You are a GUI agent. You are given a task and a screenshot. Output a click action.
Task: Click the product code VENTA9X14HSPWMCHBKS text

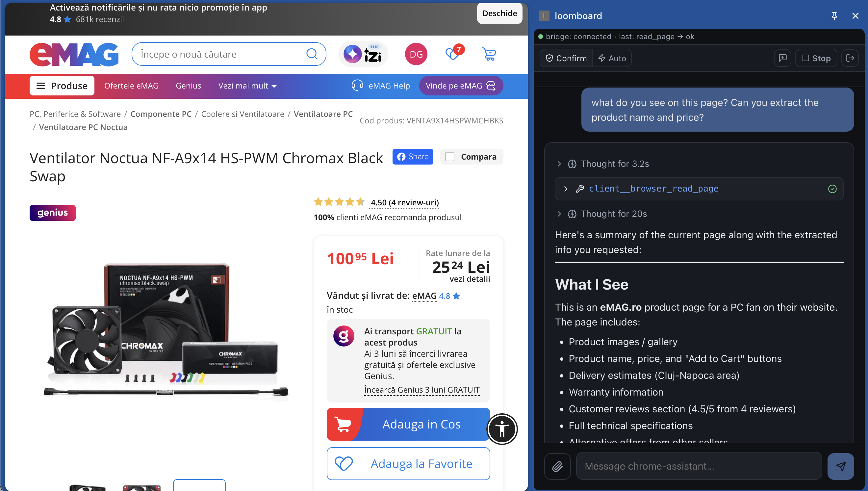pyautogui.click(x=455, y=121)
